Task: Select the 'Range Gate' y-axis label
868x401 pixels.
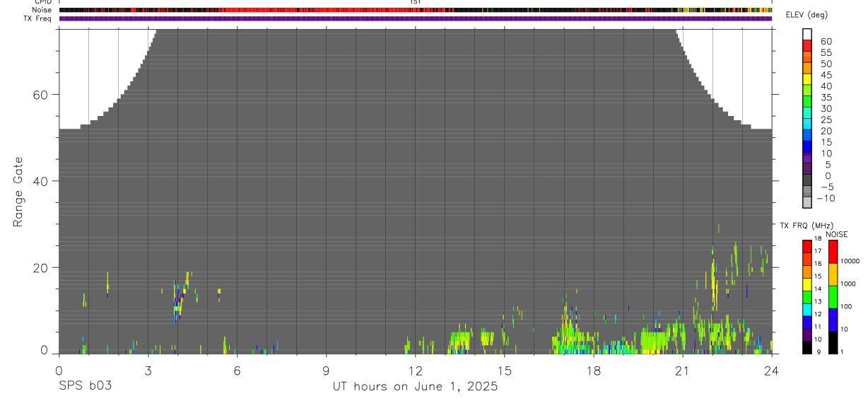Action: (x=18, y=192)
